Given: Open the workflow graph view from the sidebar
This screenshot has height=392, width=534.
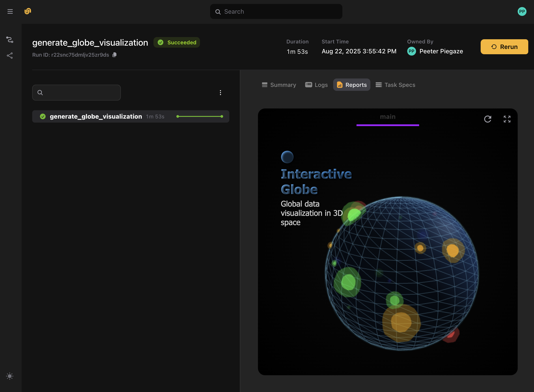Looking at the screenshot, I should coord(10,40).
